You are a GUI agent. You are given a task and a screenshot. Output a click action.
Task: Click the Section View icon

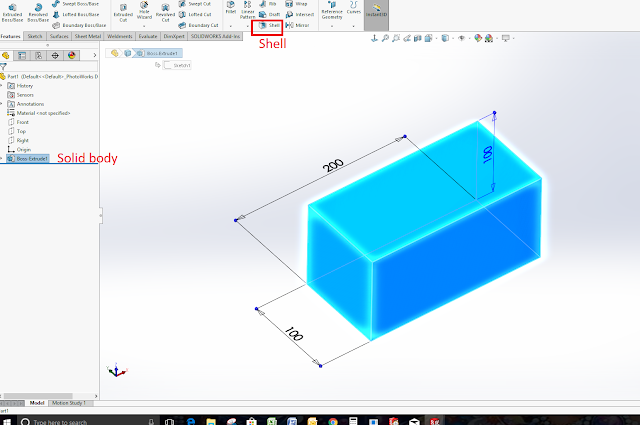(418, 38)
